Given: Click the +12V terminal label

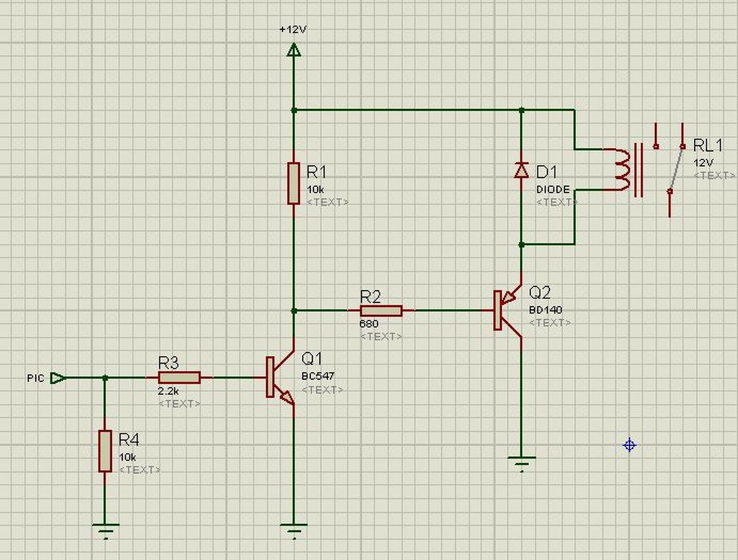Looking at the screenshot, I should [x=293, y=29].
